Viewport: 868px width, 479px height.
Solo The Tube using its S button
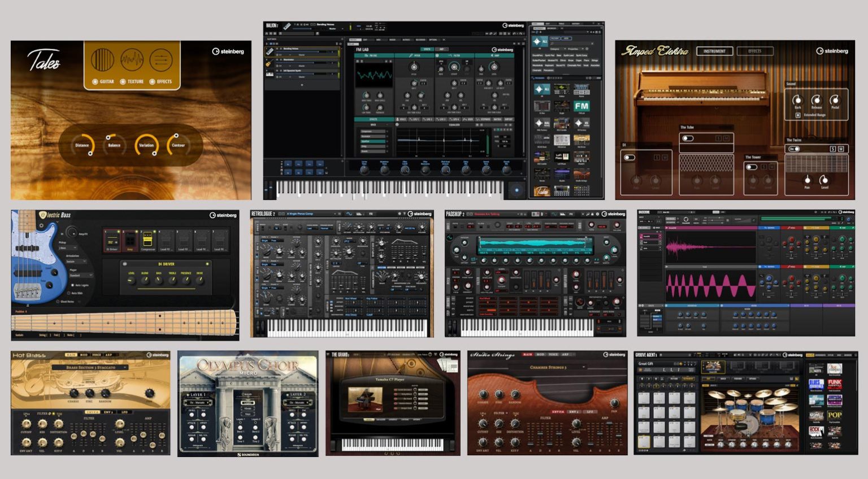[719, 138]
